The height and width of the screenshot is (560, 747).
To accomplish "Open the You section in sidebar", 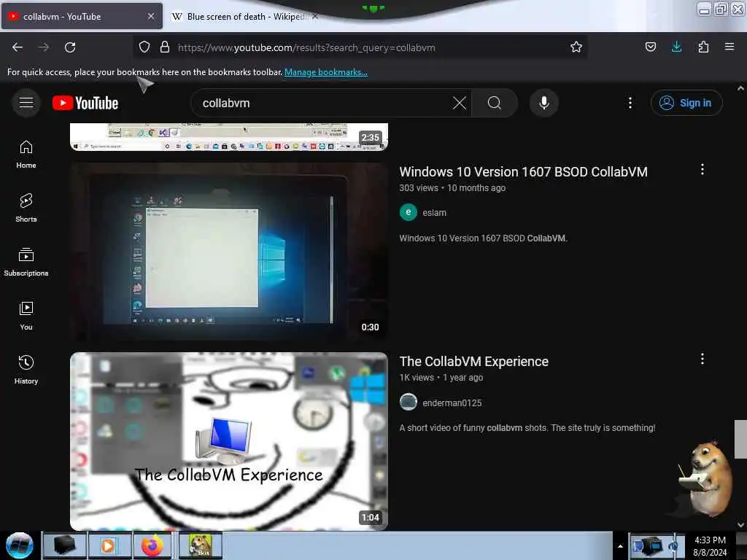I will point(26,316).
